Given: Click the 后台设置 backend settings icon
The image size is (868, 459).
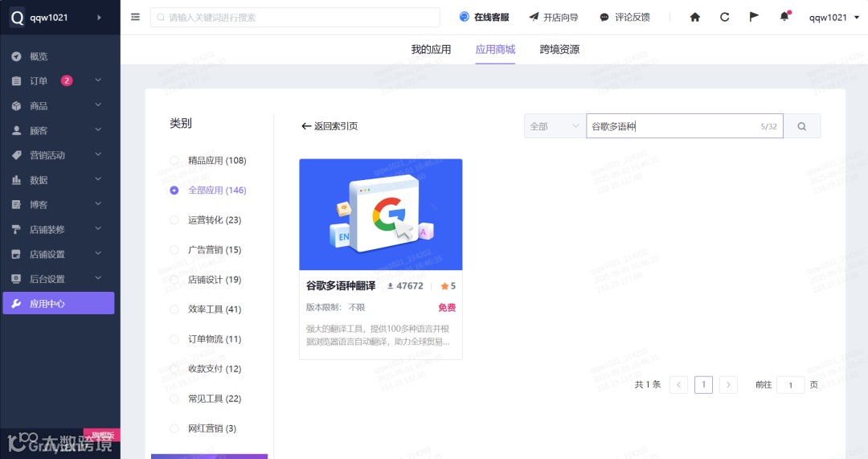Looking at the screenshot, I should coord(17,278).
